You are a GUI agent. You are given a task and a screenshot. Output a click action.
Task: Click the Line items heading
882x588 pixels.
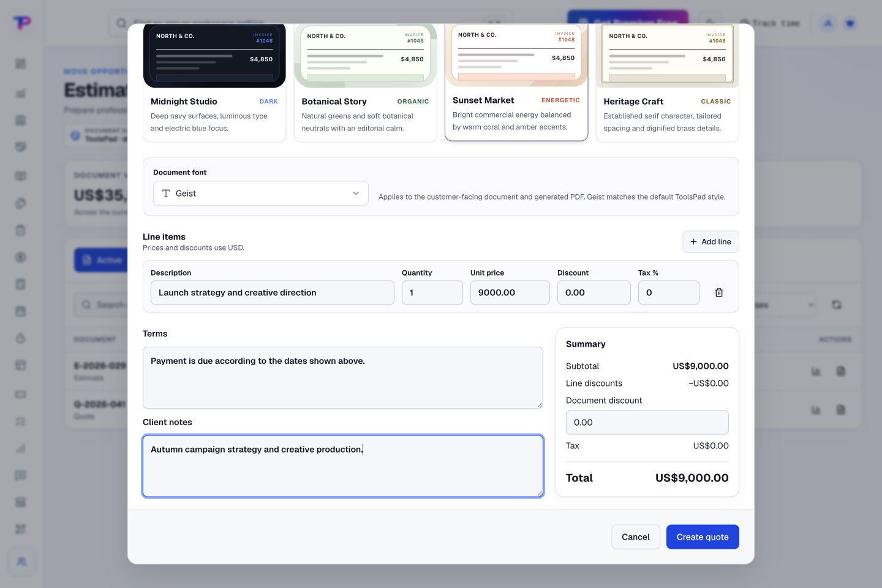pos(164,237)
